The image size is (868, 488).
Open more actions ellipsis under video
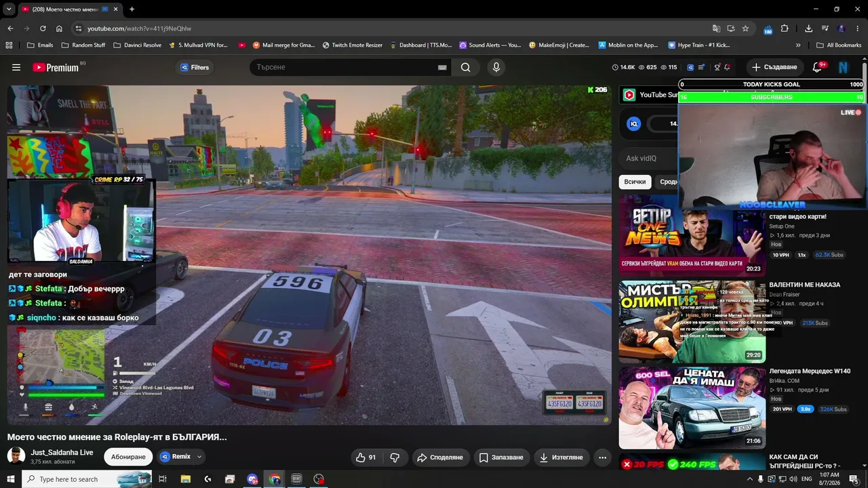(x=602, y=457)
